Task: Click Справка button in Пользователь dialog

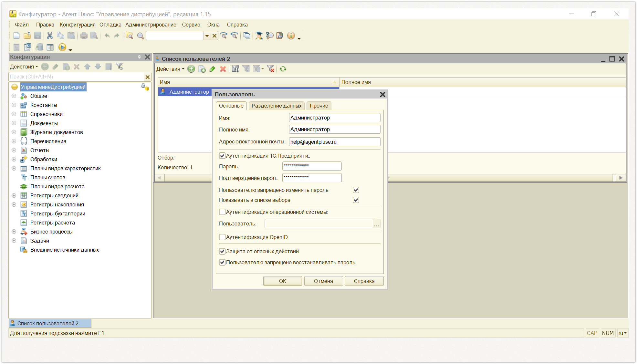Action: (x=364, y=281)
